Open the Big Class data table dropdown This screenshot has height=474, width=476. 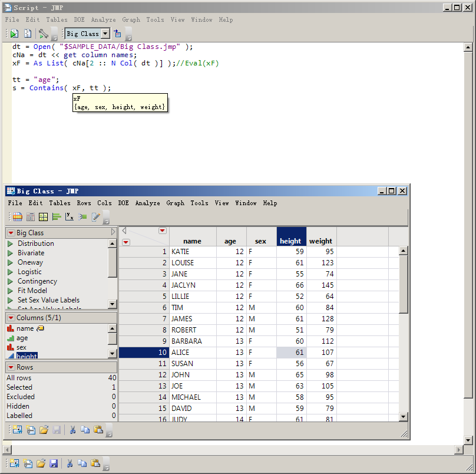pyautogui.click(x=105, y=34)
